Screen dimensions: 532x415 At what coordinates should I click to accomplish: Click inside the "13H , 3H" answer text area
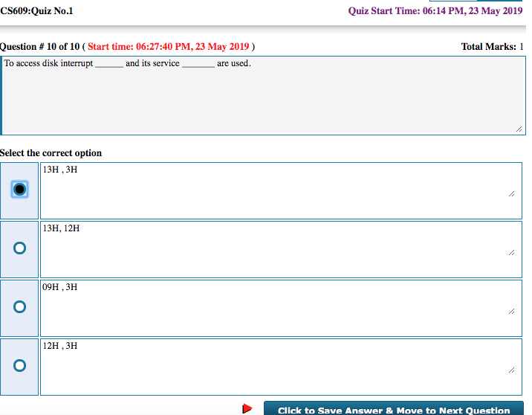(x=275, y=190)
